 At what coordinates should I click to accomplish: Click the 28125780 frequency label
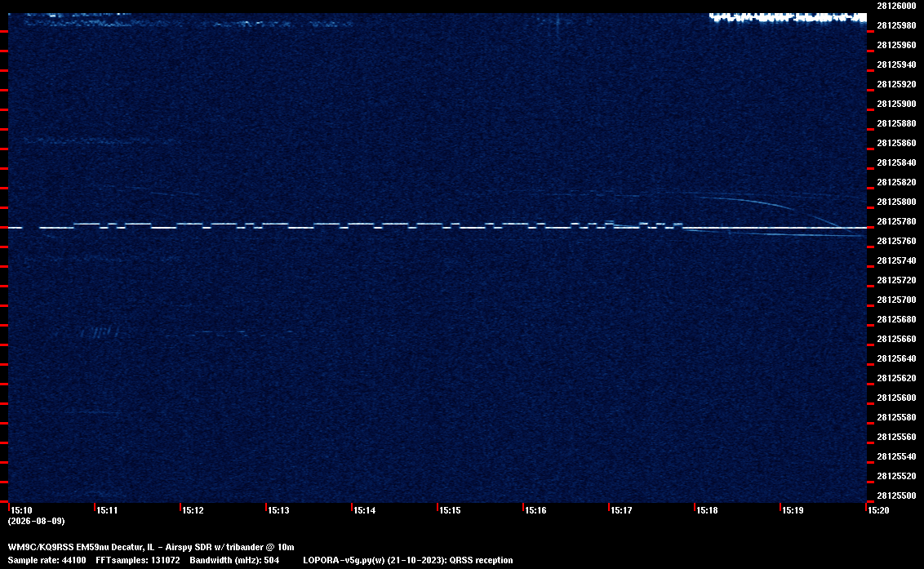click(x=897, y=222)
